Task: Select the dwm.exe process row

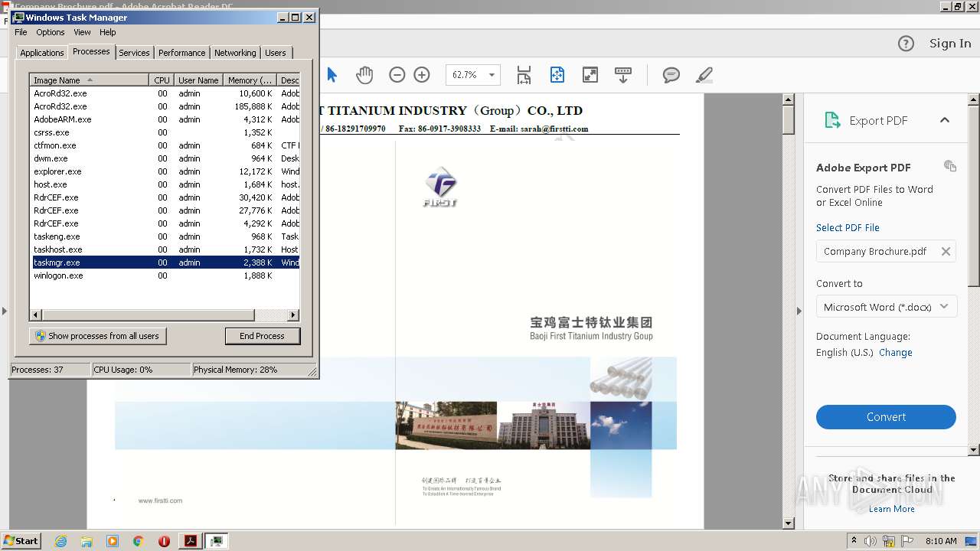Action: (x=165, y=158)
